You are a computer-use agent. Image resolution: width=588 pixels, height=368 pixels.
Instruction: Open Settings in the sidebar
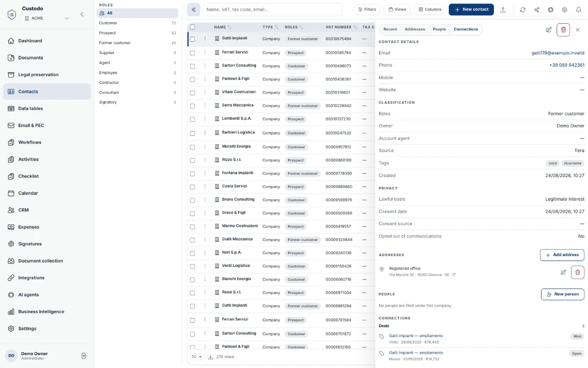point(47,329)
